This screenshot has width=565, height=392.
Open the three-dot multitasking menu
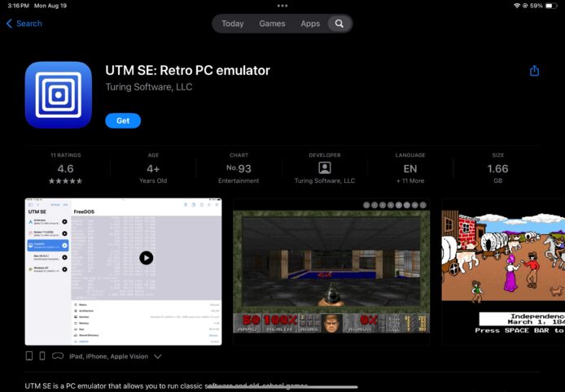click(x=282, y=6)
